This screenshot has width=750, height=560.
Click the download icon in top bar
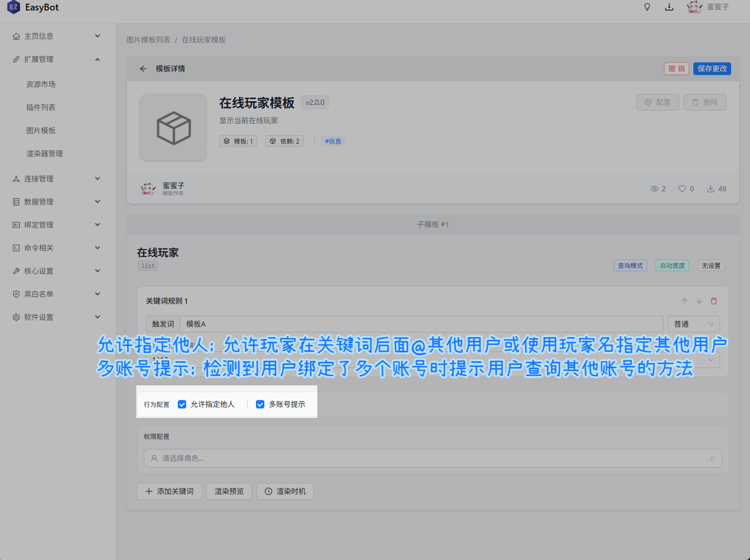click(x=669, y=7)
